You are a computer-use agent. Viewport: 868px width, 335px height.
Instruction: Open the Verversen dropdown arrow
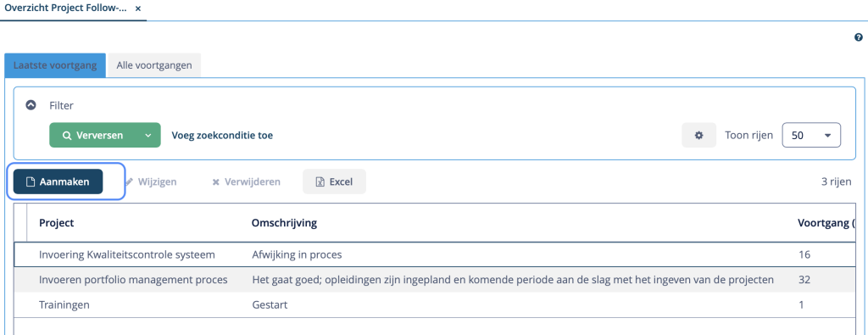pos(147,135)
